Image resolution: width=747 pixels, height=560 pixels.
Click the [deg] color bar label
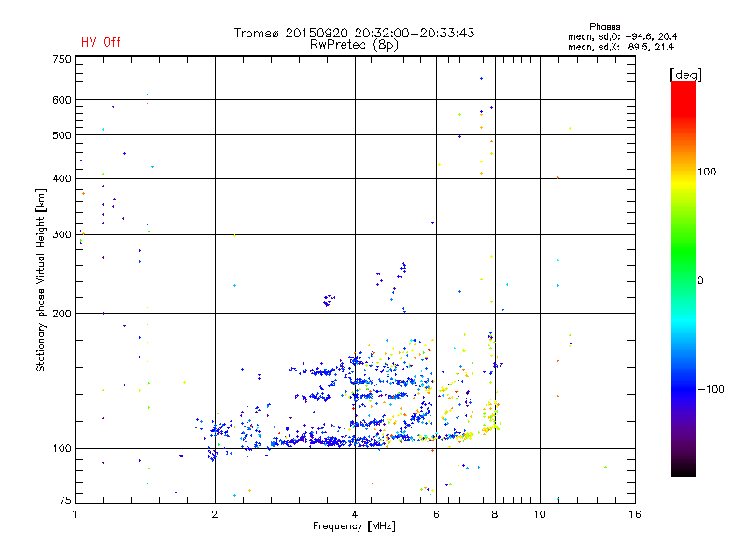point(685,75)
